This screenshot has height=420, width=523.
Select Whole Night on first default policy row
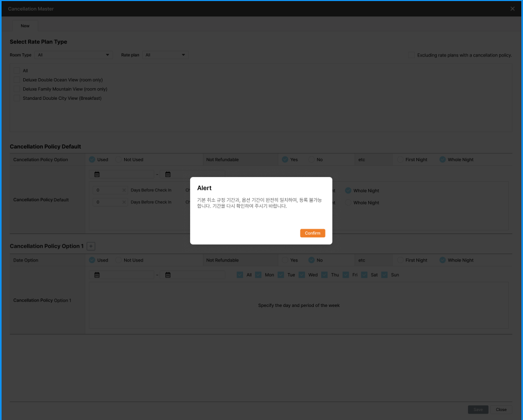[x=348, y=191]
